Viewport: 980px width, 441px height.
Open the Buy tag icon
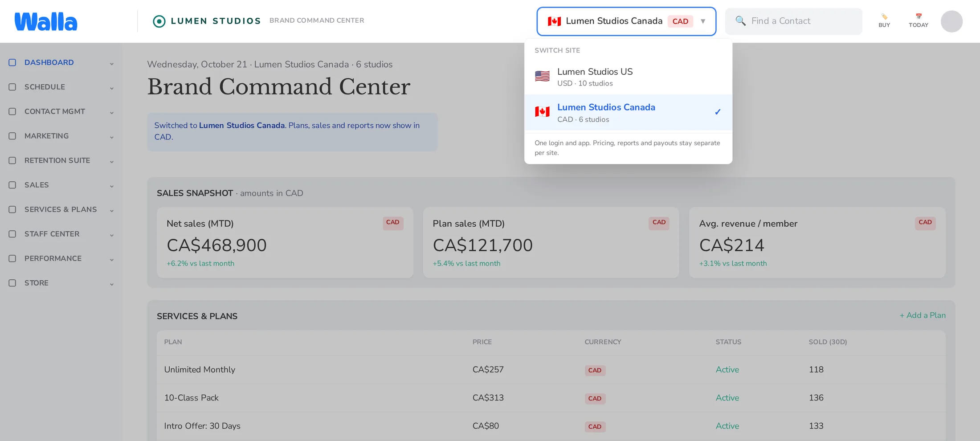coord(884,17)
